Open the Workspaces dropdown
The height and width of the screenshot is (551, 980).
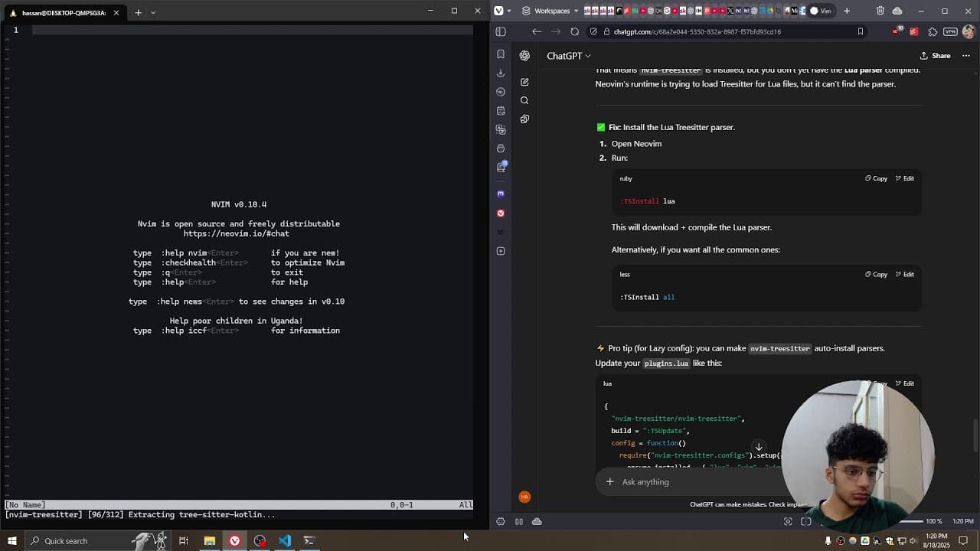pos(550,11)
